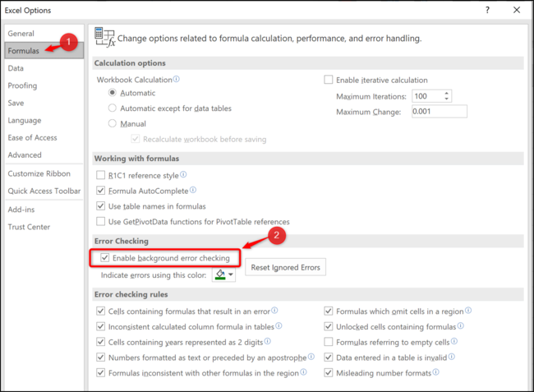Select Automatic except for data tables
Viewport: 534px width, 392px height.
coord(113,108)
